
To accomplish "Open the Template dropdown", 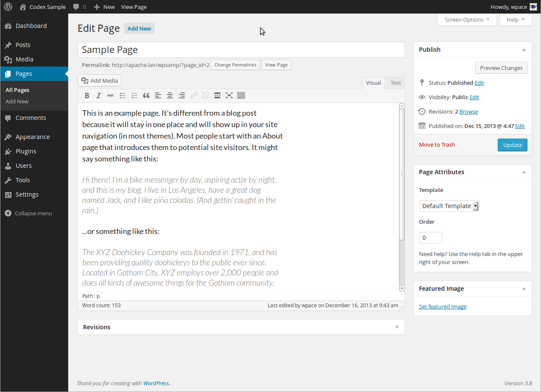I will pos(449,206).
